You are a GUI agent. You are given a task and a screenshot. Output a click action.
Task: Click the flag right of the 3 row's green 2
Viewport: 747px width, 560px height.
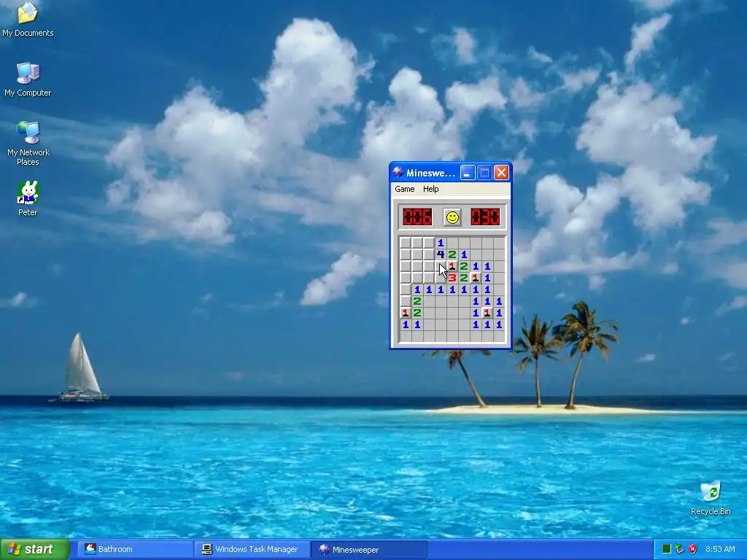point(476,278)
